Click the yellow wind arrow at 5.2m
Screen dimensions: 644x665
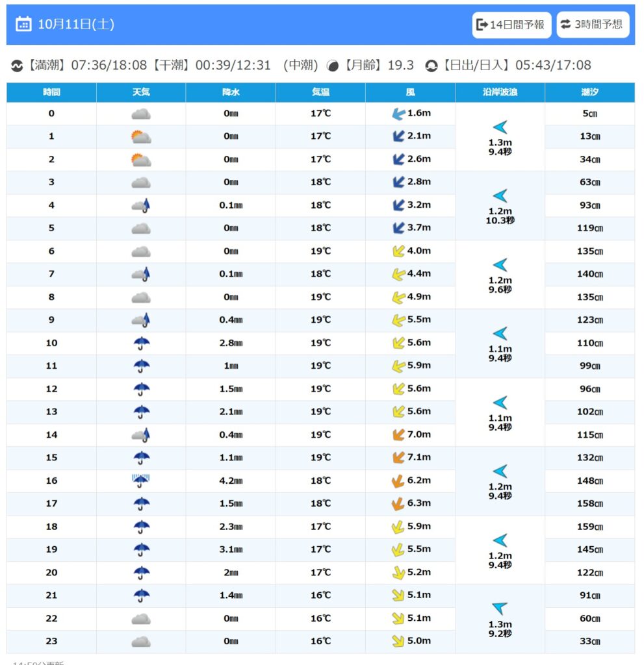(398, 573)
